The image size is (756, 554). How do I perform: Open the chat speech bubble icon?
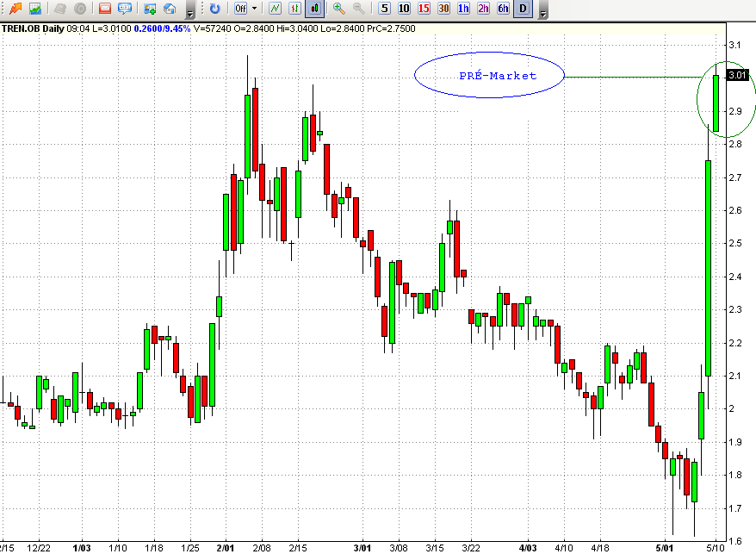click(125, 9)
